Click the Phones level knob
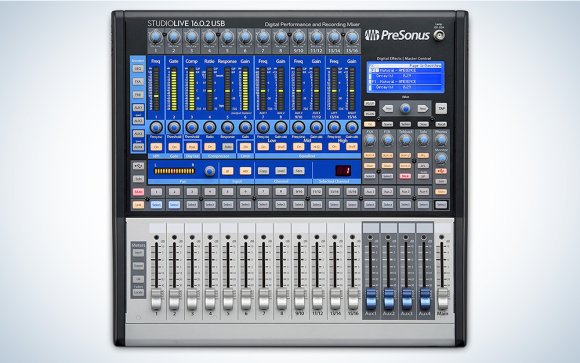580x363 pixels. point(441,140)
